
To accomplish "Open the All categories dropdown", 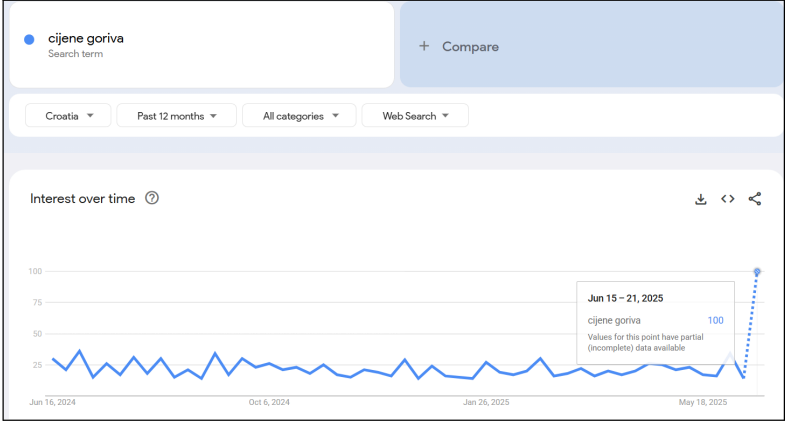I will point(299,116).
